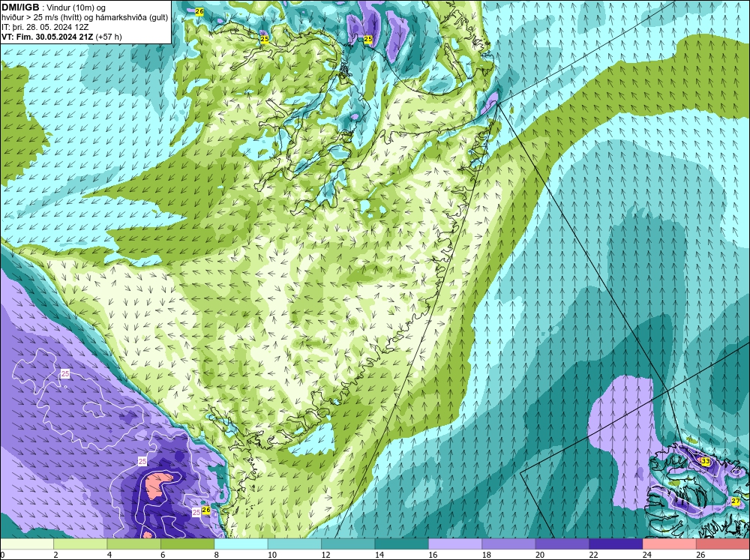Click yellow 25 label beside purple gust streaks
This screenshot has width=750, height=560.
point(367,39)
